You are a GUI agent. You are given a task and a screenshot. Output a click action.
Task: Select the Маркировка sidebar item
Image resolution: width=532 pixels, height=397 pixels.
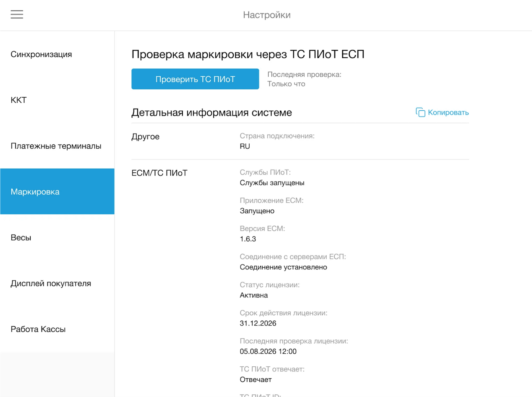pyautogui.click(x=57, y=191)
